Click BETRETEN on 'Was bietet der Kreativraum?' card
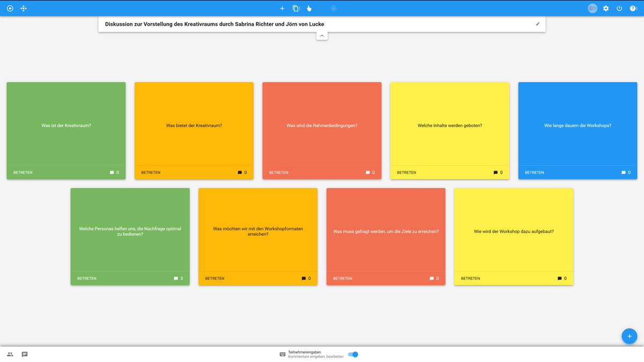 [151, 173]
